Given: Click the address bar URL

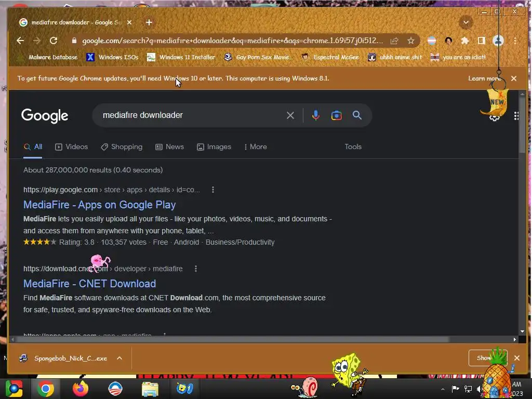Looking at the screenshot, I should click(233, 41).
